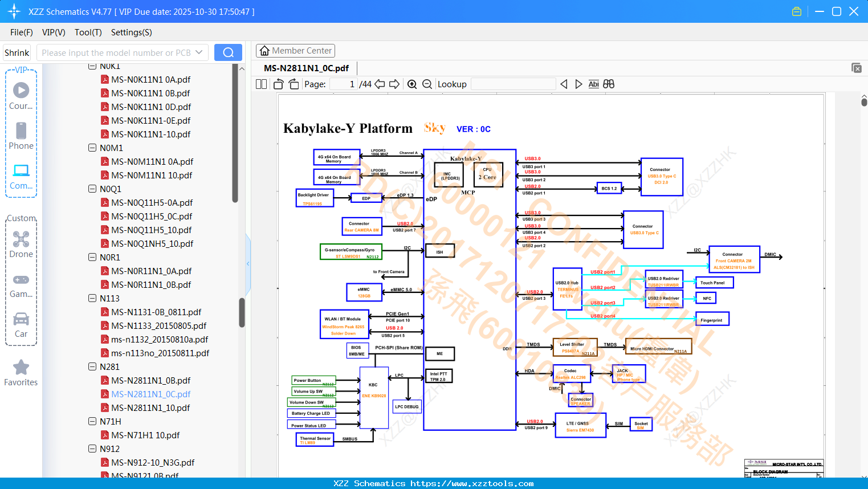868x489 pixels.
Task: Open MS-N0Q1NH5_10.pdf
Action: pyautogui.click(x=152, y=243)
